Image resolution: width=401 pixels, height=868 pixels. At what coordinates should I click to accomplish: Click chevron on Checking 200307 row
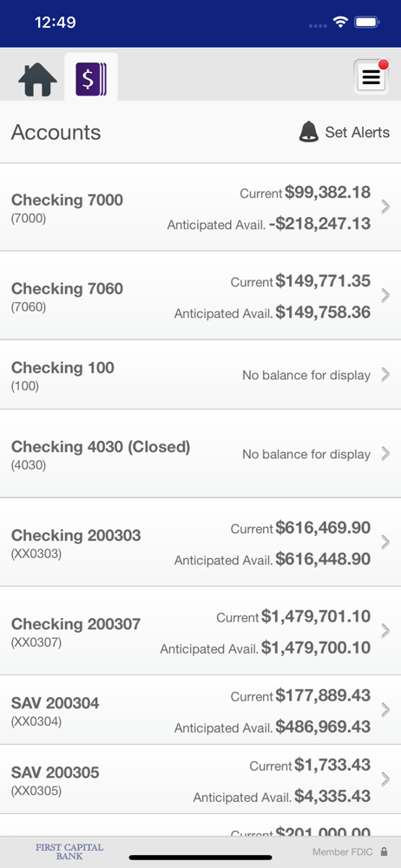click(385, 631)
